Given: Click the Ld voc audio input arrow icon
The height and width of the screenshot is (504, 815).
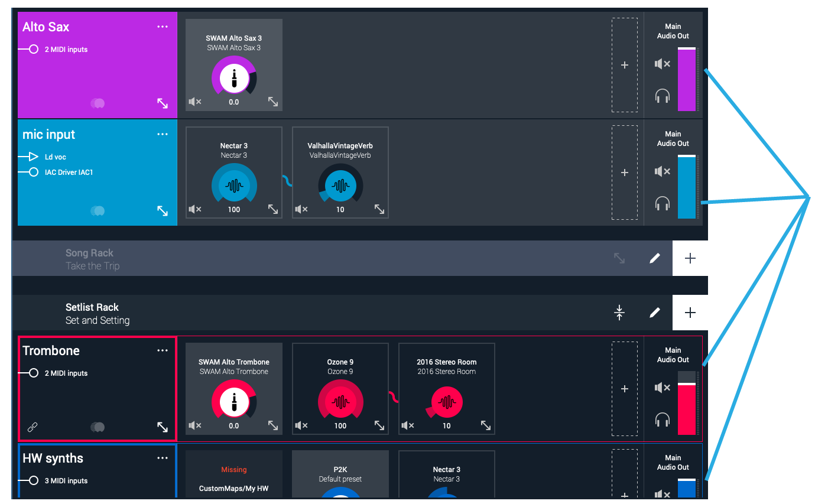Looking at the screenshot, I should [33, 157].
